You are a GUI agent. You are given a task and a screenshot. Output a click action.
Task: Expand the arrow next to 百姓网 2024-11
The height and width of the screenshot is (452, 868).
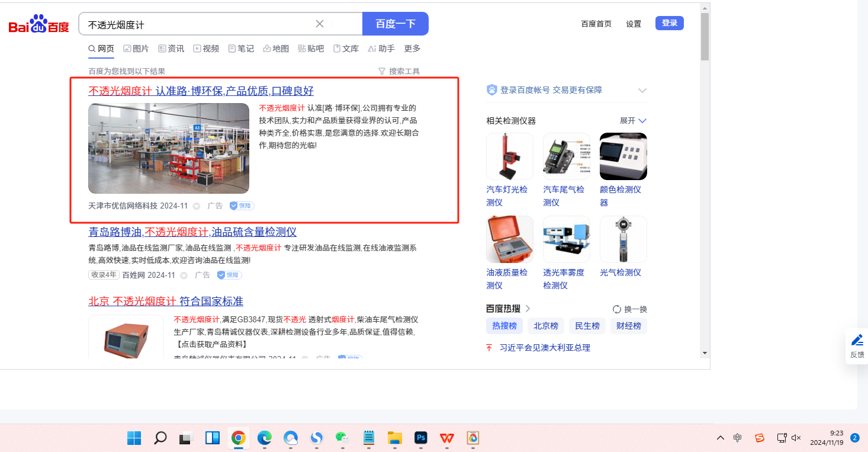(x=184, y=275)
